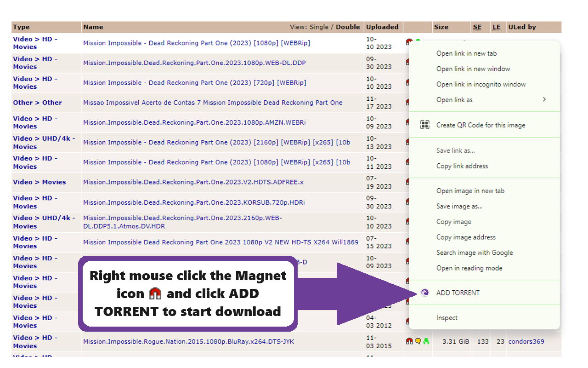Select 'Open image in new tab'

click(x=485, y=191)
